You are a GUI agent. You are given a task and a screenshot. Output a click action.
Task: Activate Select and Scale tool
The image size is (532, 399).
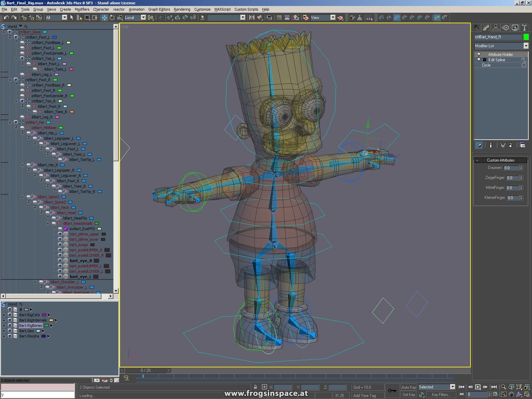pyautogui.click(x=120, y=18)
